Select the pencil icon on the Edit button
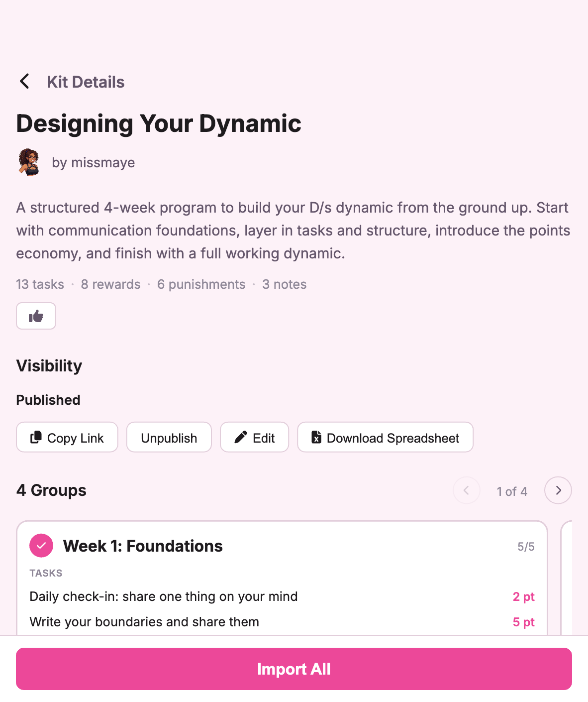This screenshot has height=702, width=588. 240,437
